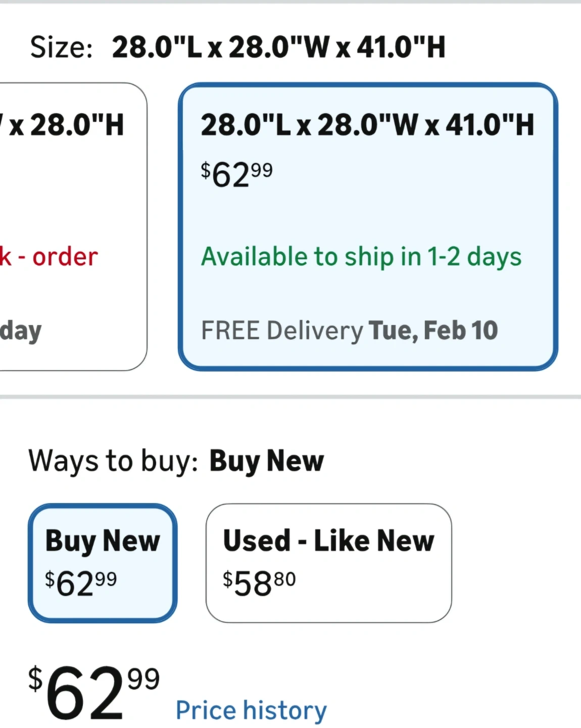Tap the bold size value in Size header
The width and height of the screenshot is (581, 728).
(278, 48)
